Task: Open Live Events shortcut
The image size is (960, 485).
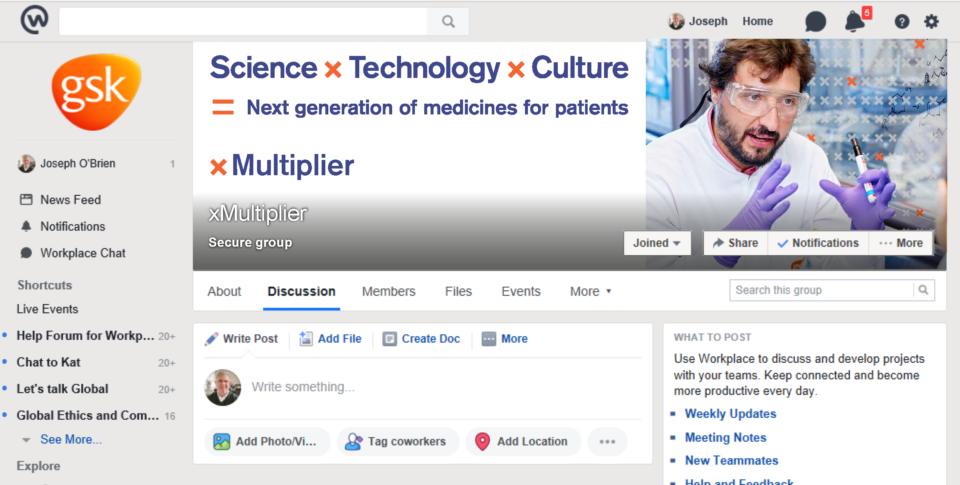Action: 48,309
